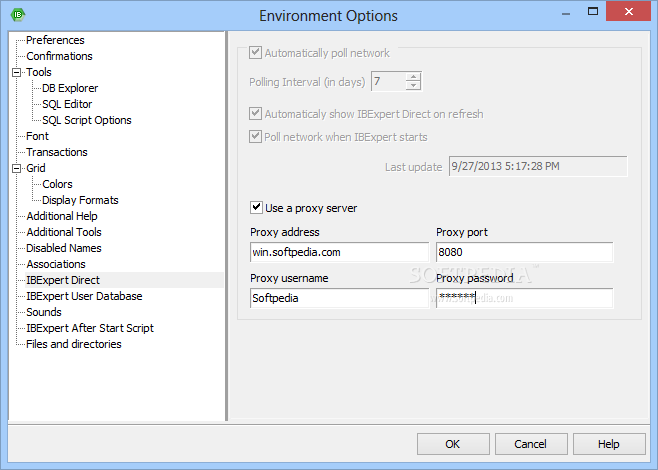Click the Last update date field

(x=538, y=166)
